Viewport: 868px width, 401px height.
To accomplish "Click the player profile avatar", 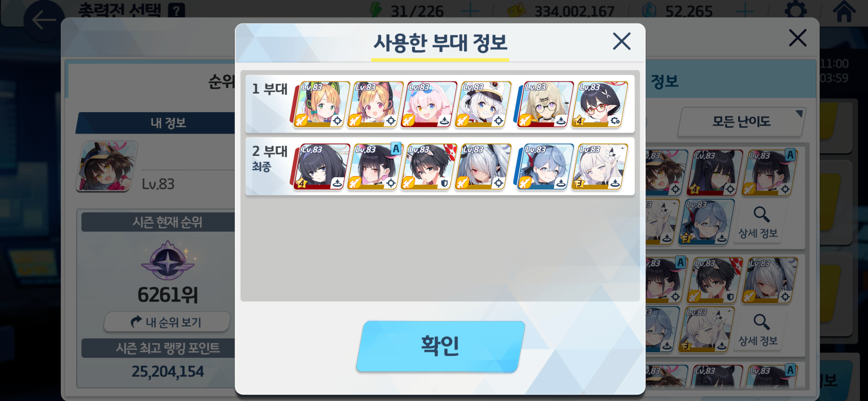I will click(x=107, y=167).
